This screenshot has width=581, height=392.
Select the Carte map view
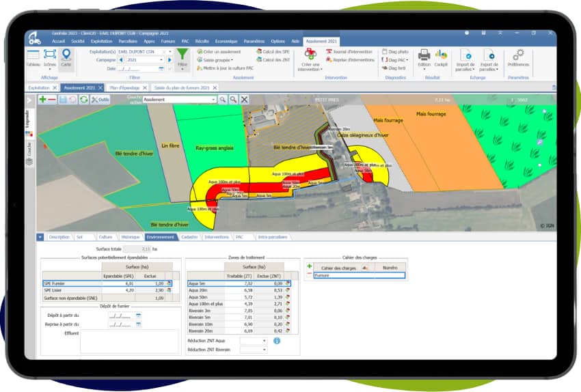click(66, 58)
